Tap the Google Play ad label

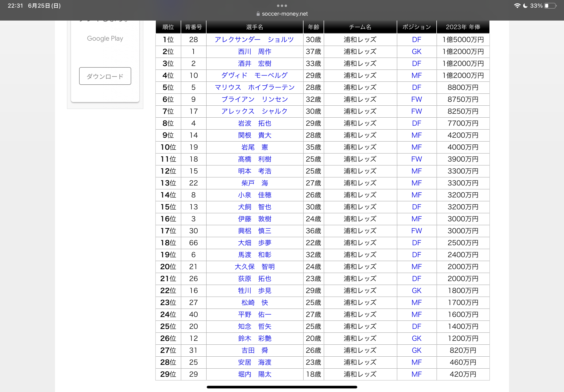pos(105,38)
